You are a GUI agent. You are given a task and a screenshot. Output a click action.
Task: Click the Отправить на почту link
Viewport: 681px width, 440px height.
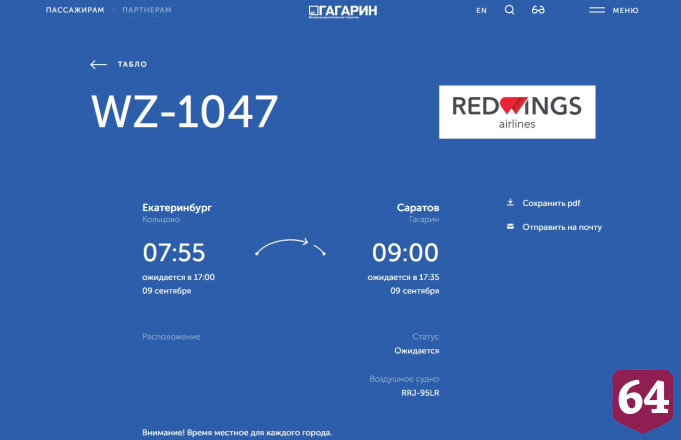(x=562, y=227)
